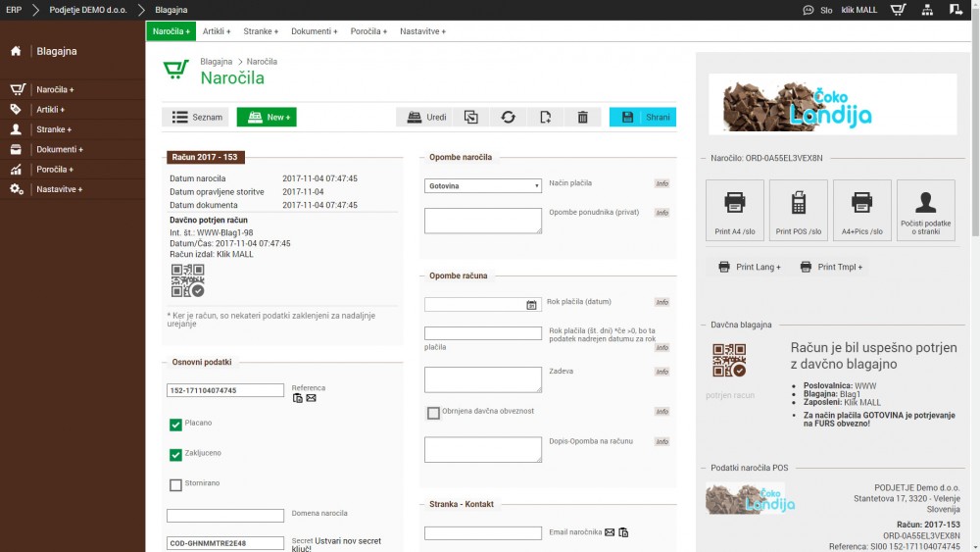Toggle the Zakljuceno checkbox
980x552 pixels.
[x=175, y=455]
